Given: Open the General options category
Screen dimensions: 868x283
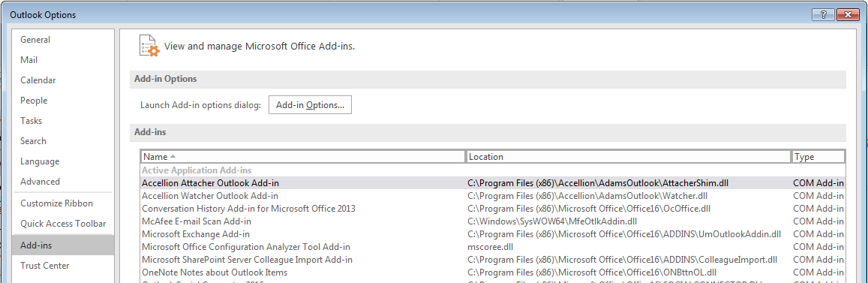Looking at the screenshot, I should (x=63, y=40).
